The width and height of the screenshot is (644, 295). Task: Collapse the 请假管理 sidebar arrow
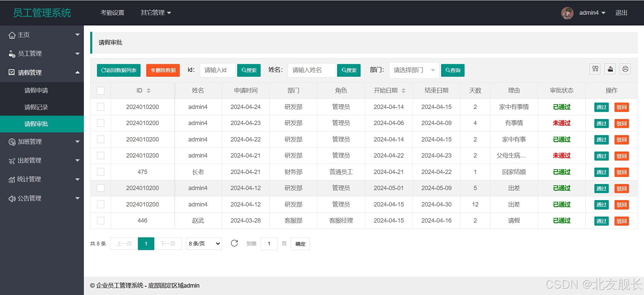(77, 72)
